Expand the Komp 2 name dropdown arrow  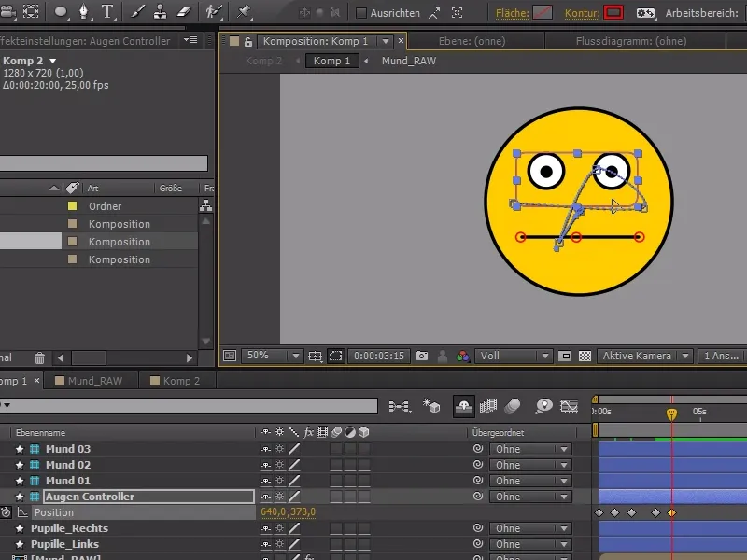click(x=53, y=61)
